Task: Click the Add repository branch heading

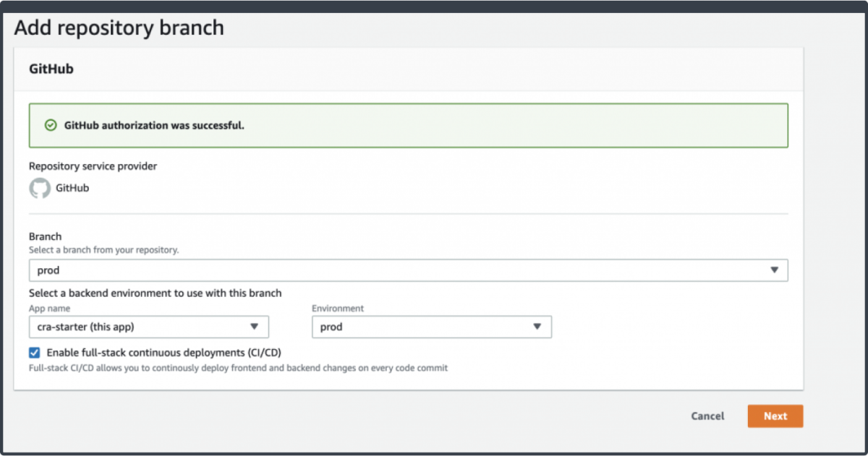Action: point(119,28)
